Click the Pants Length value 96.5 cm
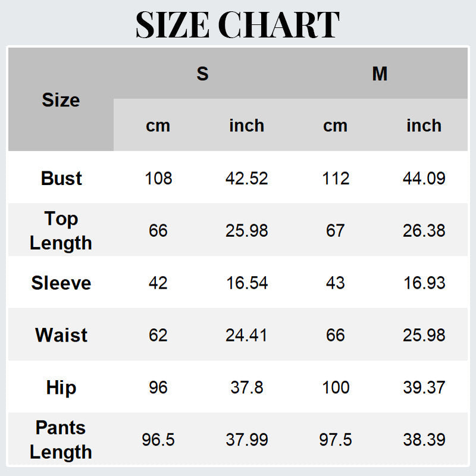The width and height of the screenshot is (476, 476). point(158,440)
